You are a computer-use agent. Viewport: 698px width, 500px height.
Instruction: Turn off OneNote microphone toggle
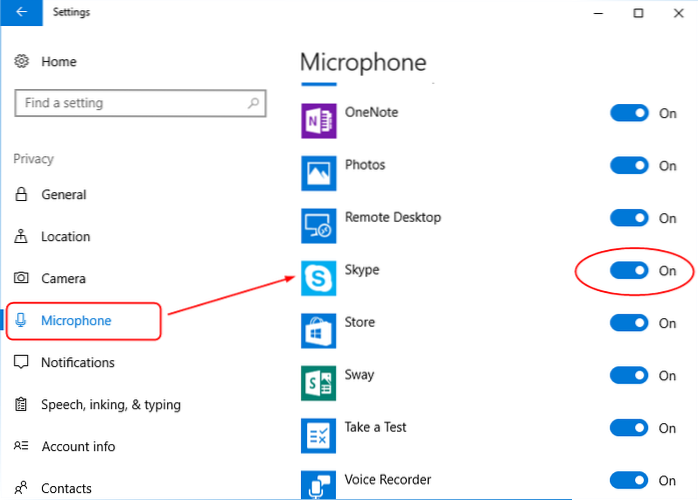629,113
